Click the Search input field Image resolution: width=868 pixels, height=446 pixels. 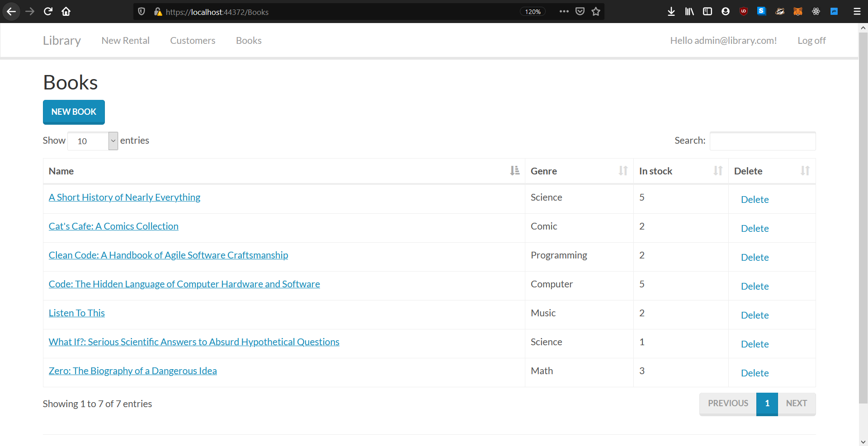(x=763, y=141)
